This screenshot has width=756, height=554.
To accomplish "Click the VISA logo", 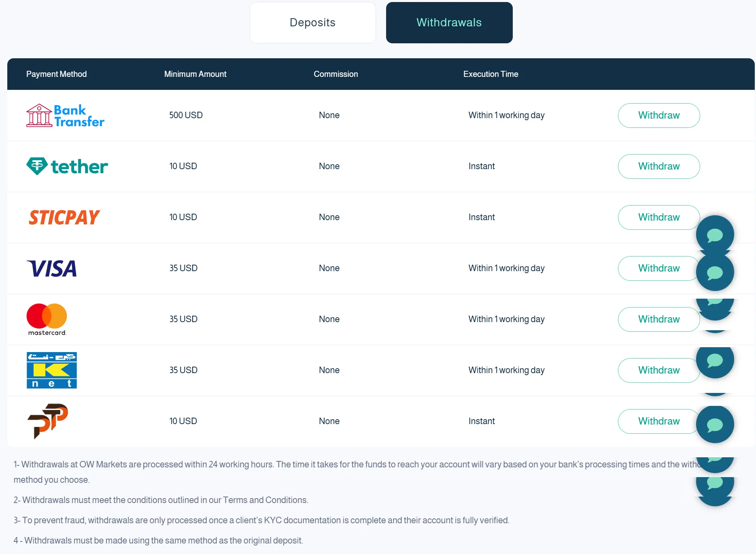I will pos(52,268).
